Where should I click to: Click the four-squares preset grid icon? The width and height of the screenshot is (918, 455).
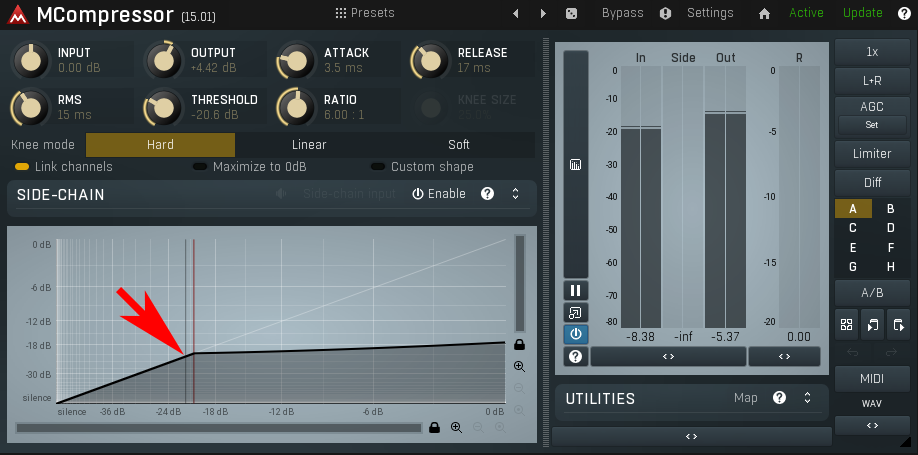846,325
